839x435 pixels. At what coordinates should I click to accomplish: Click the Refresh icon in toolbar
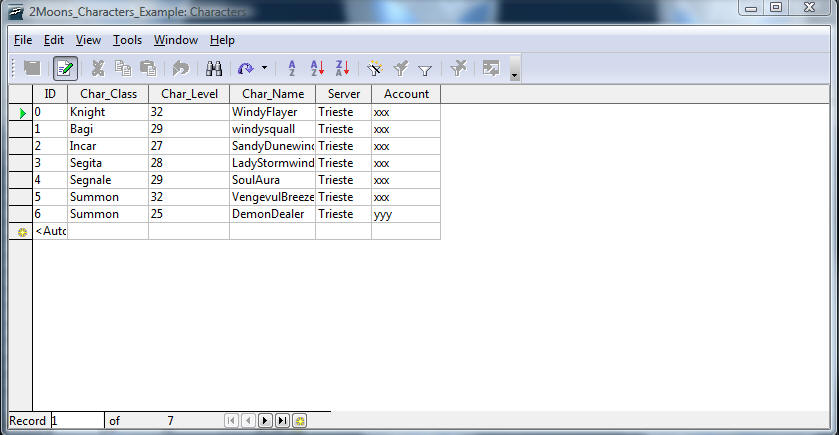click(x=245, y=68)
